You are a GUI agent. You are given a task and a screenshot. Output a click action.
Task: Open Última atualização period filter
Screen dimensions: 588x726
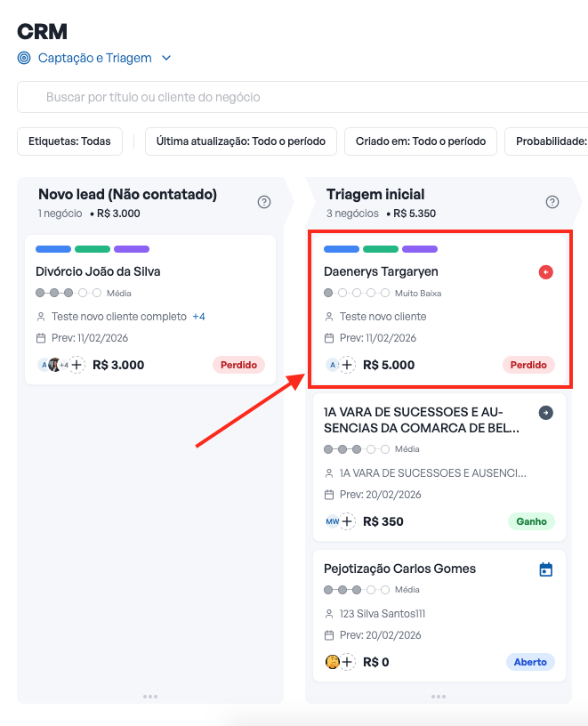[241, 141]
